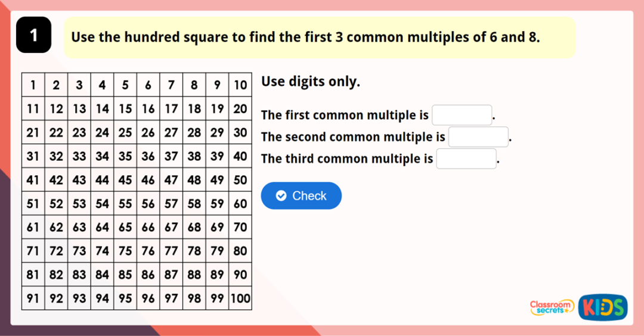
Task: Click the second common multiple input box
Action: point(478,137)
